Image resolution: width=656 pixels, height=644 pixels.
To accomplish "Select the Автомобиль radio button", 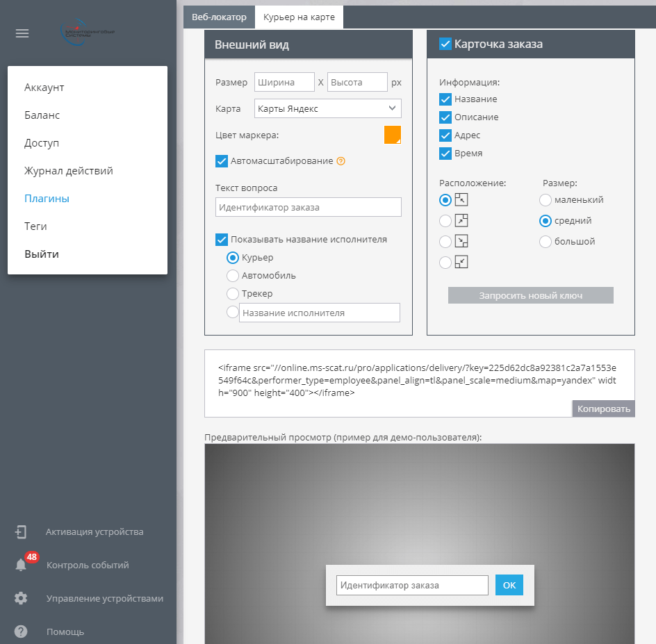I will click(233, 276).
